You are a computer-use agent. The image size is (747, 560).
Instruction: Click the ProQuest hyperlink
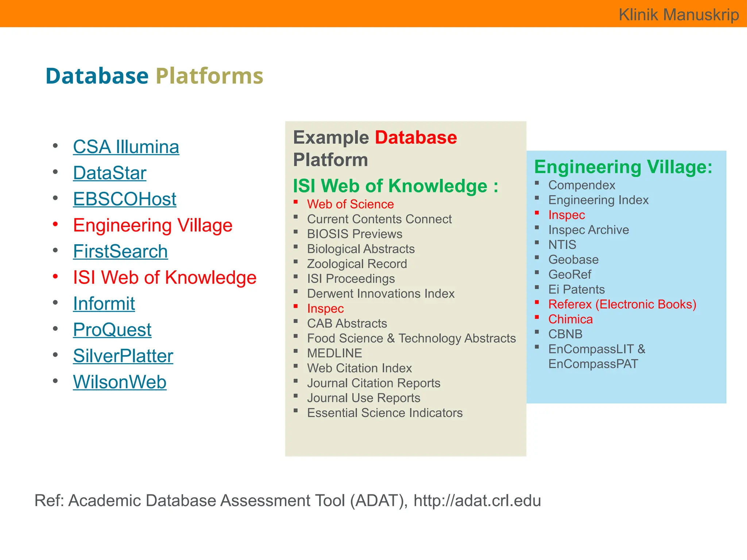click(x=112, y=330)
